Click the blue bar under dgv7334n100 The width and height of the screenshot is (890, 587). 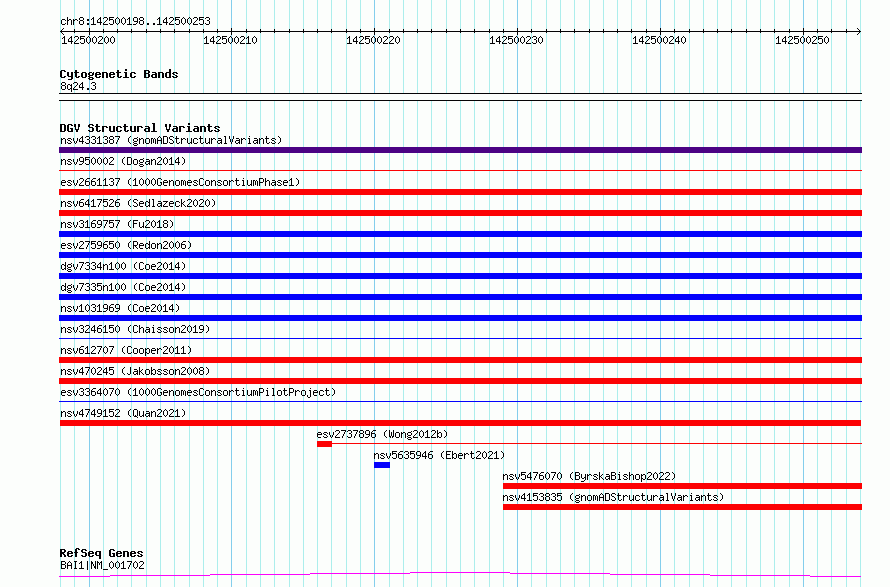pyautogui.click(x=460, y=276)
